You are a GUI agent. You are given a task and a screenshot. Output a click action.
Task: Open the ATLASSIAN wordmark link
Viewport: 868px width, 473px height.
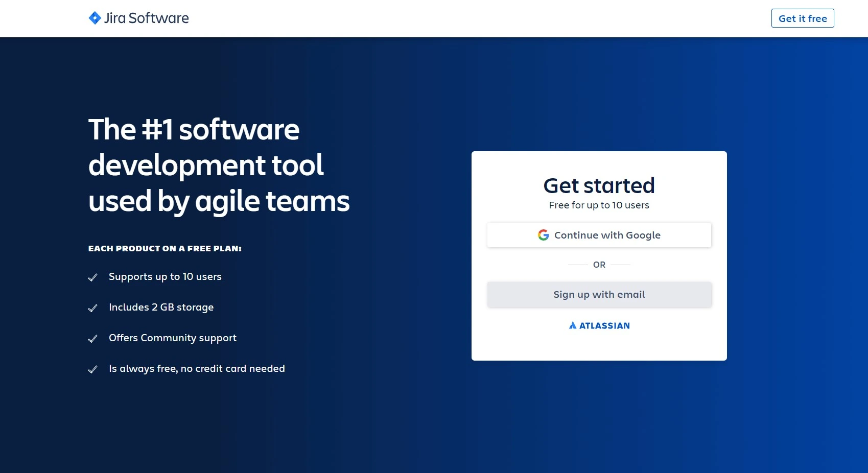(x=604, y=326)
